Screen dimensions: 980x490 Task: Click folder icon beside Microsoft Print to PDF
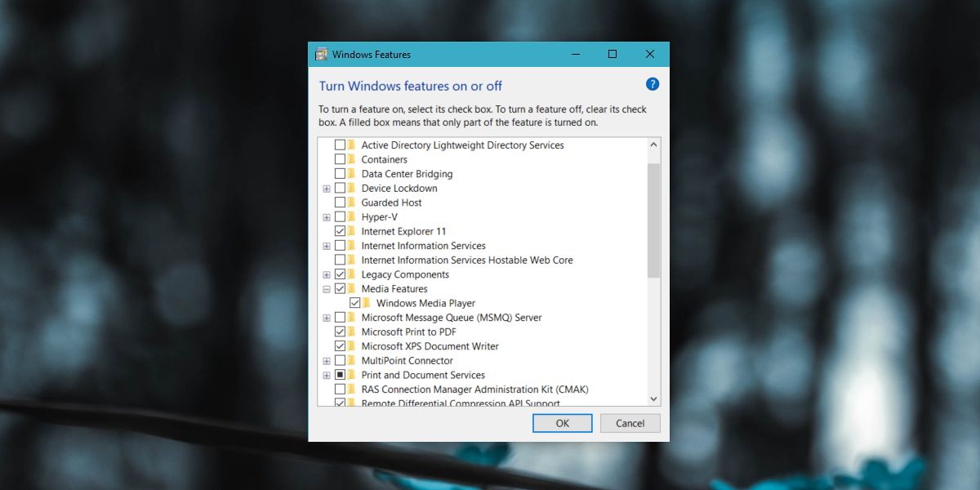pos(353,332)
